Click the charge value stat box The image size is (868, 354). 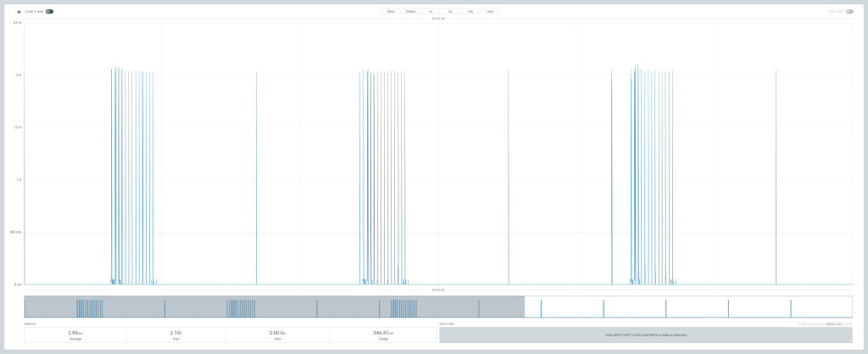tap(383, 335)
